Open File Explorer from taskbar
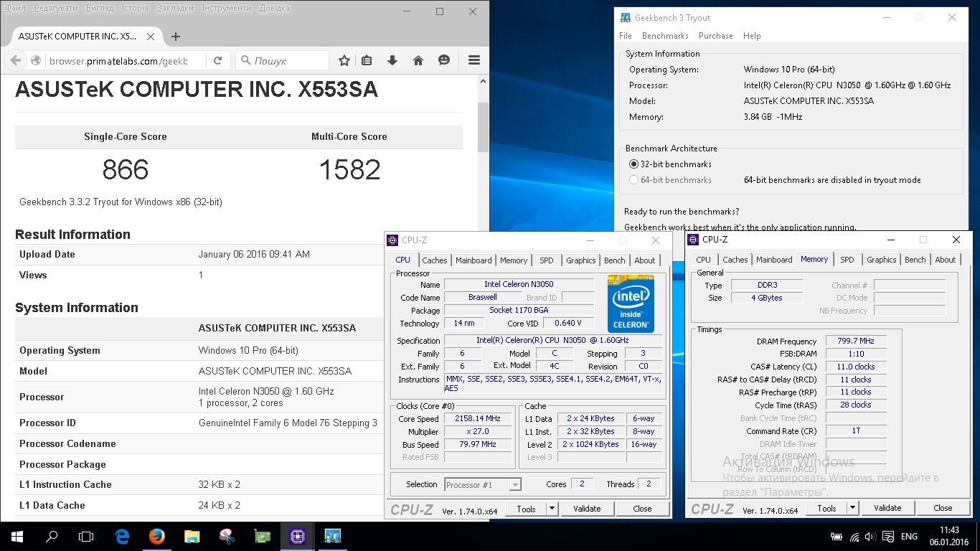Viewport: 980px width, 551px height. point(192,536)
